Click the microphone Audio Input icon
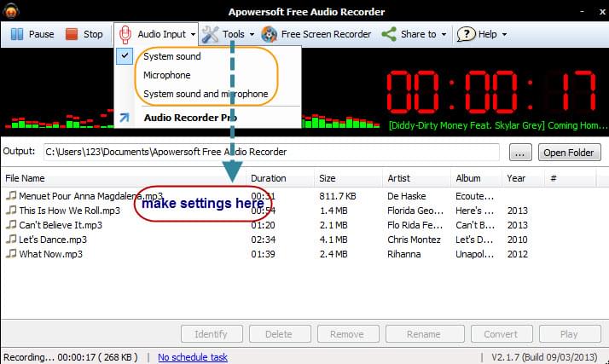 (125, 34)
